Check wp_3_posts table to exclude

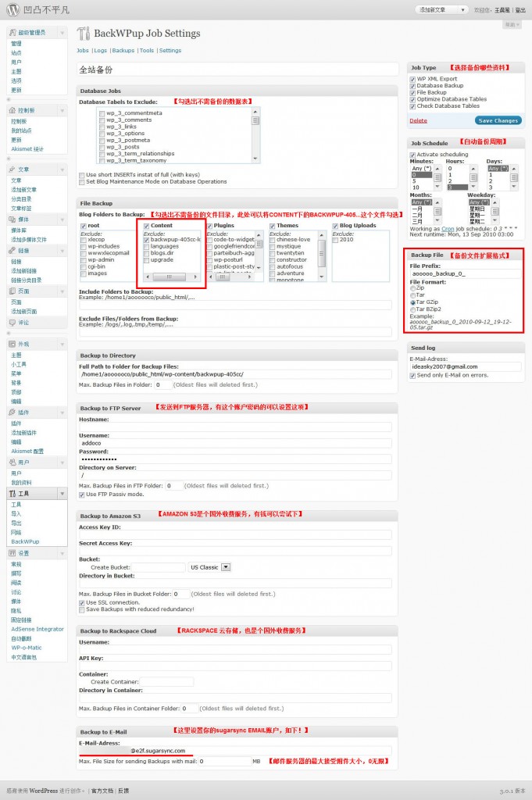pyautogui.click(x=102, y=148)
